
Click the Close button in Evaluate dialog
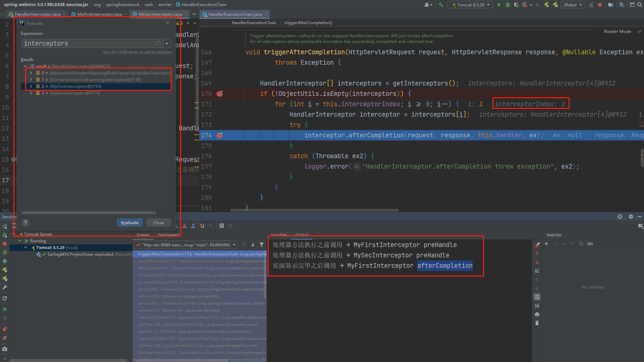pos(159,223)
